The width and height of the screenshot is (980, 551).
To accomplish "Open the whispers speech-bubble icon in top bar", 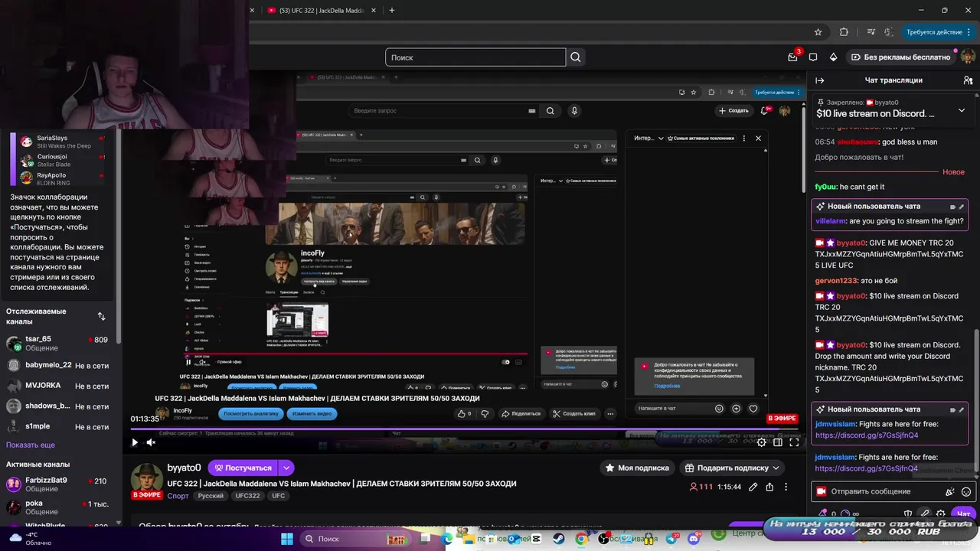I will [x=813, y=57].
